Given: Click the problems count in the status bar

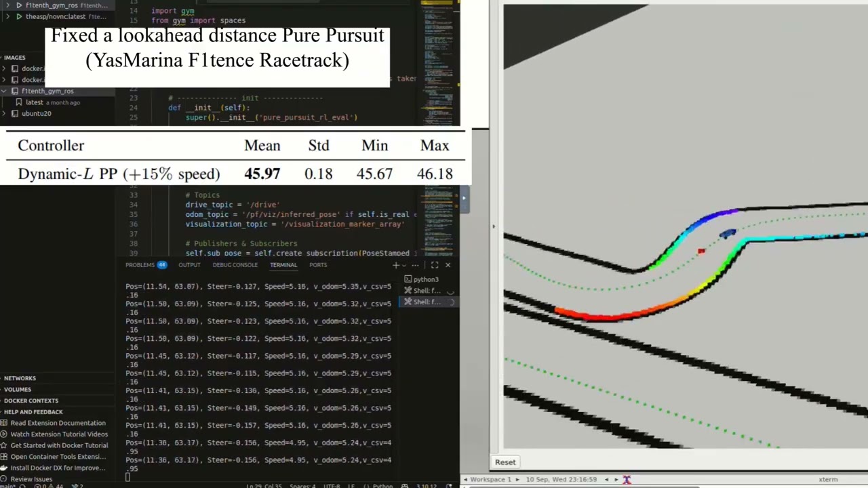Looking at the screenshot, I should click(x=47, y=486).
